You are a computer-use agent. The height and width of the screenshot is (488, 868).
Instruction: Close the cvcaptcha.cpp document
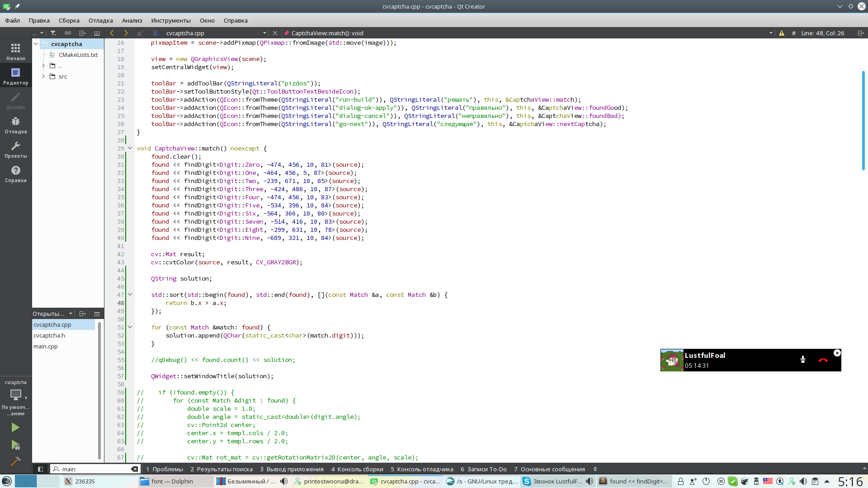click(x=275, y=33)
